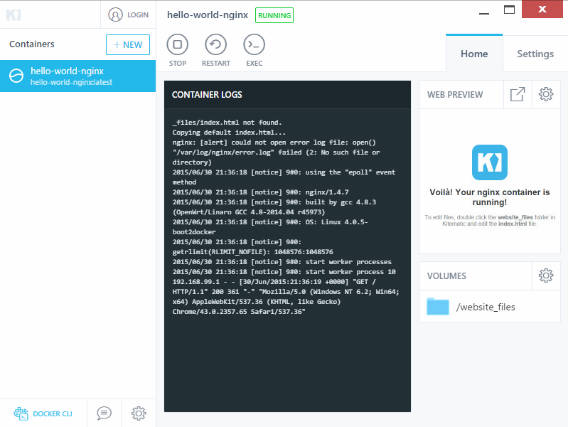Viewport: 568px width, 427px height.
Task: Click the Kitematic logo in top-left corner
Action: pos(14,15)
